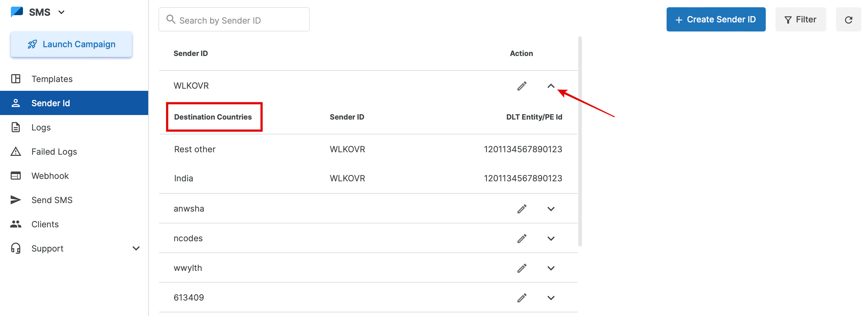Edit the 613409 sender ID

tap(522, 298)
